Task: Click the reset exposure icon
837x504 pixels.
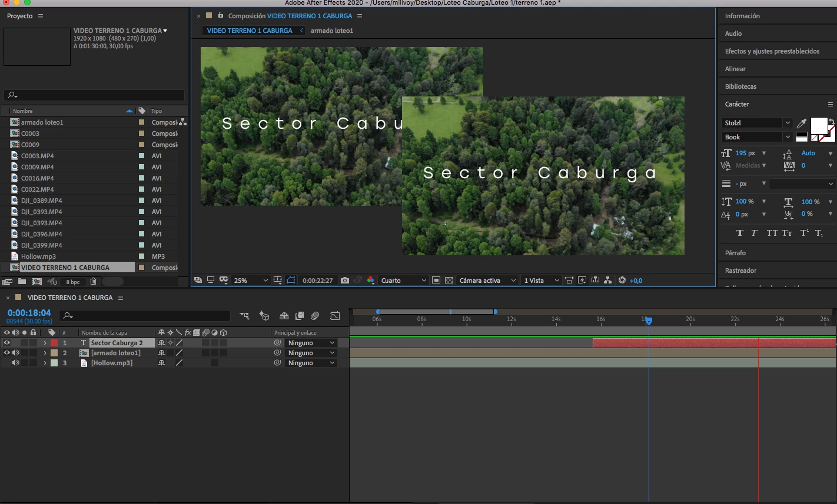Action: click(x=622, y=281)
